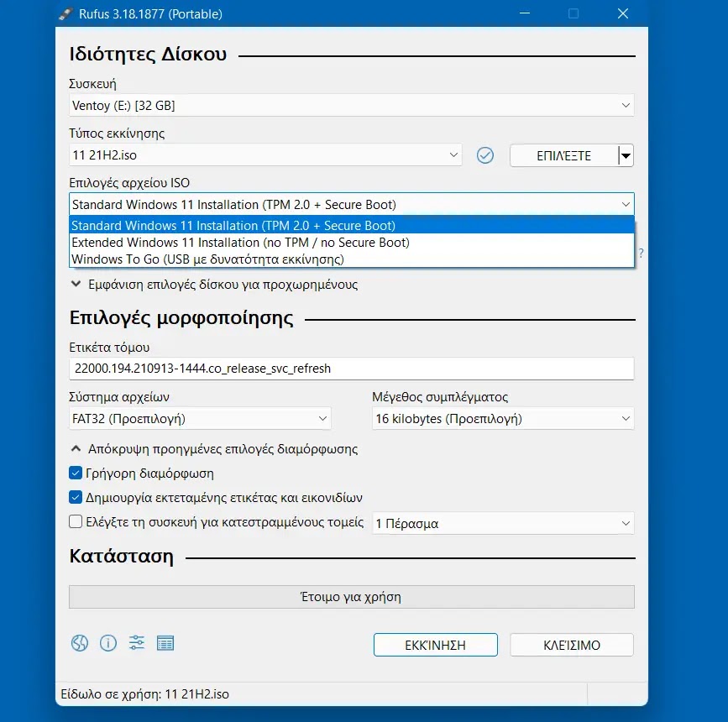Click the ΚΛΕΙΣΙΜΟ close button
728x722 pixels.
coord(572,645)
